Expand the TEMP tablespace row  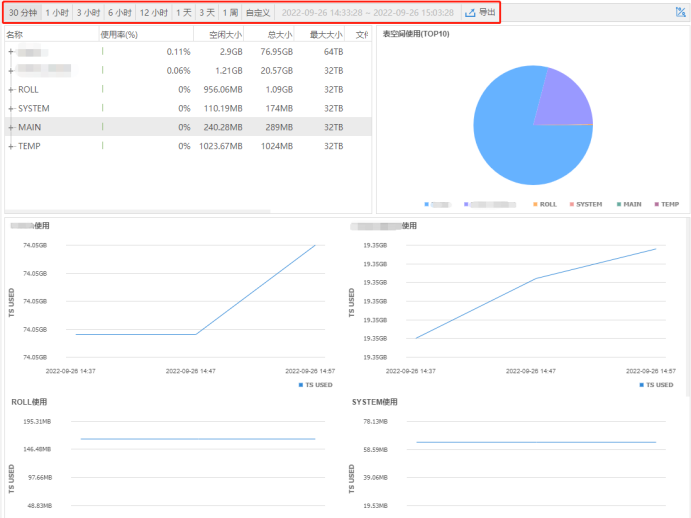(11, 146)
